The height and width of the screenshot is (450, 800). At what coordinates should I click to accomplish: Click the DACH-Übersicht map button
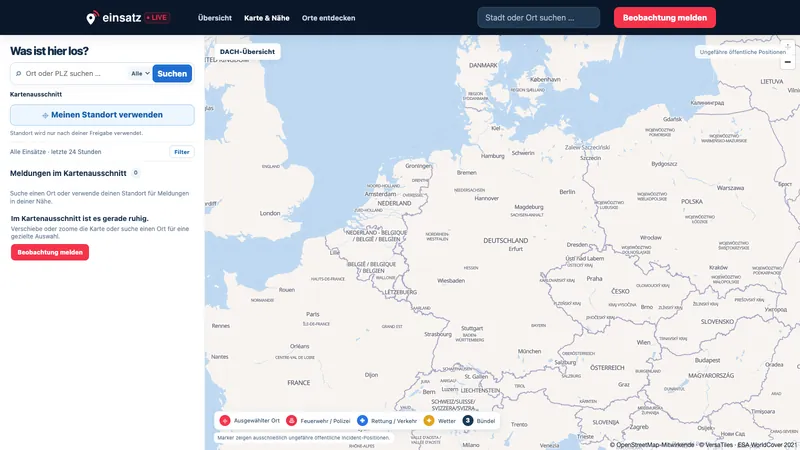click(247, 52)
